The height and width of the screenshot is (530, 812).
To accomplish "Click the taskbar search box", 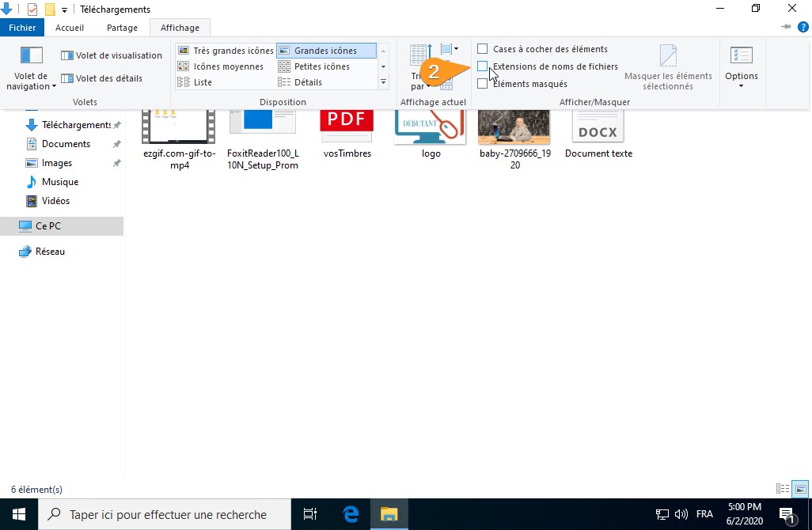I will click(165, 514).
